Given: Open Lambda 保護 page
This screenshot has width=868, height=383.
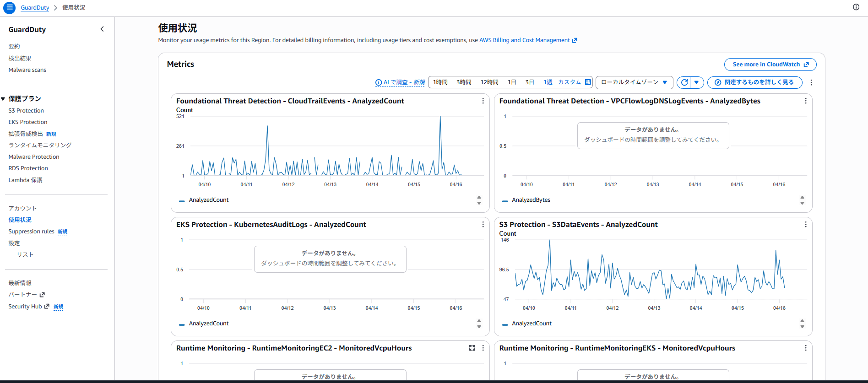Looking at the screenshot, I should (25, 180).
